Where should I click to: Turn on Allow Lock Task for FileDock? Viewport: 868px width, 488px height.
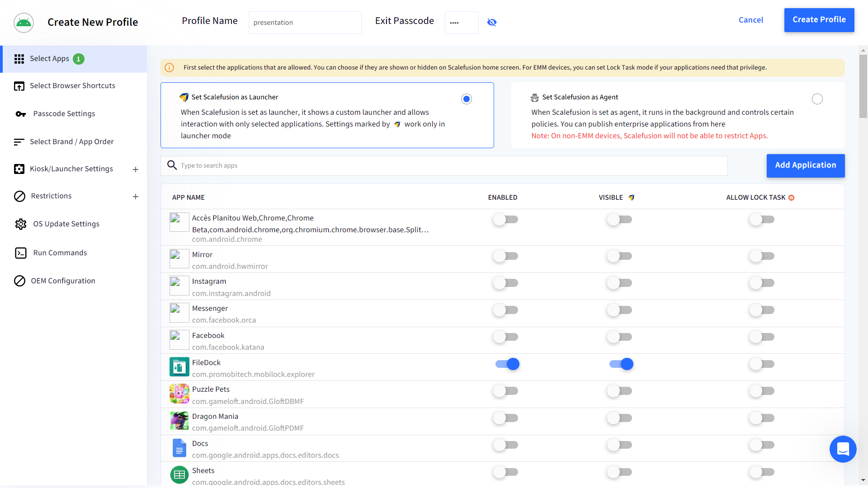(x=762, y=364)
